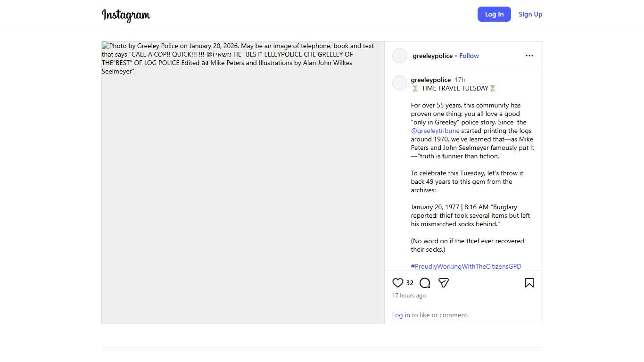Click the comment speech bubble icon

(x=425, y=283)
